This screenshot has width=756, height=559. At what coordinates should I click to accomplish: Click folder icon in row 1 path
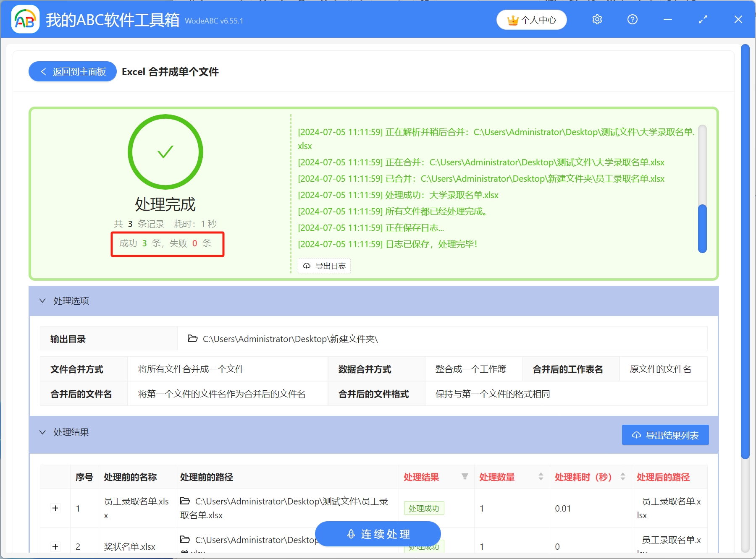click(185, 501)
